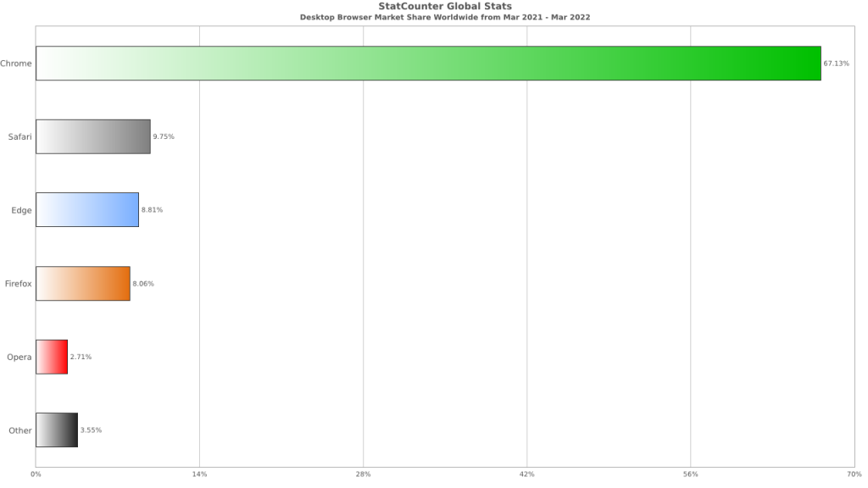Select the Edge axis label
The height and width of the screenshot is (488, 868).
click(x=21, y=210)
